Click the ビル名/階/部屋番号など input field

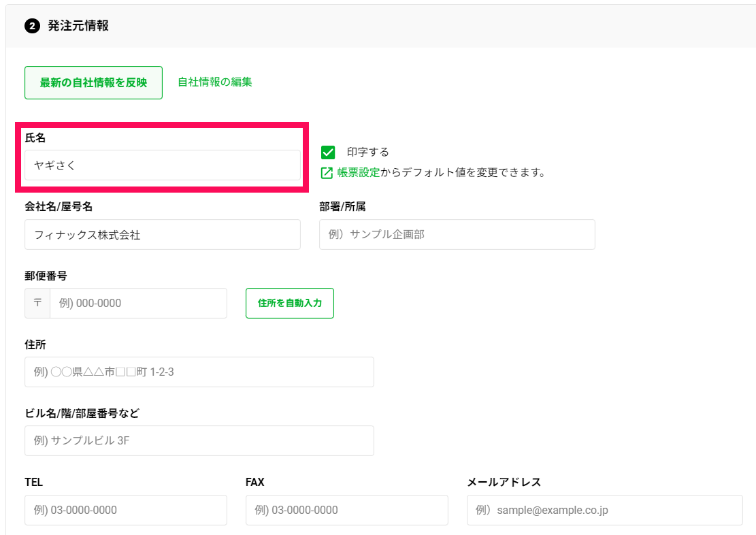click(x=199, y=441)
